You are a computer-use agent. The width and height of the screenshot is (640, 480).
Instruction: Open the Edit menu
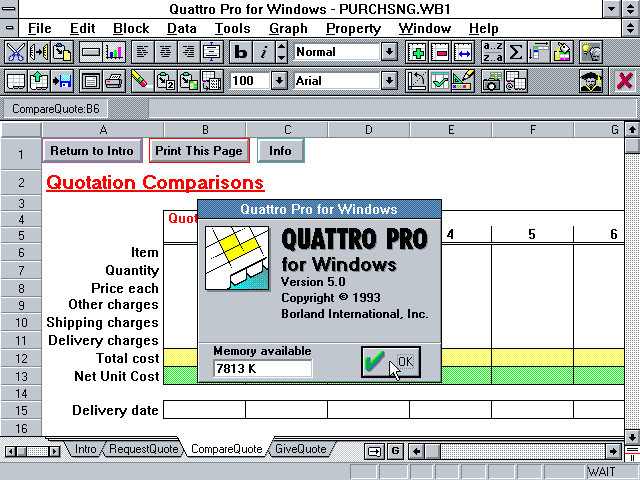[82, 29]
